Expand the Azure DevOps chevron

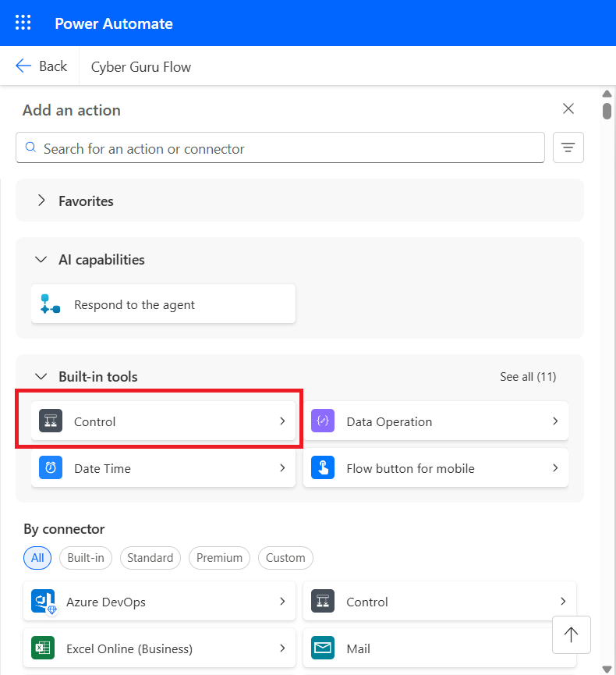click(282, 602)
